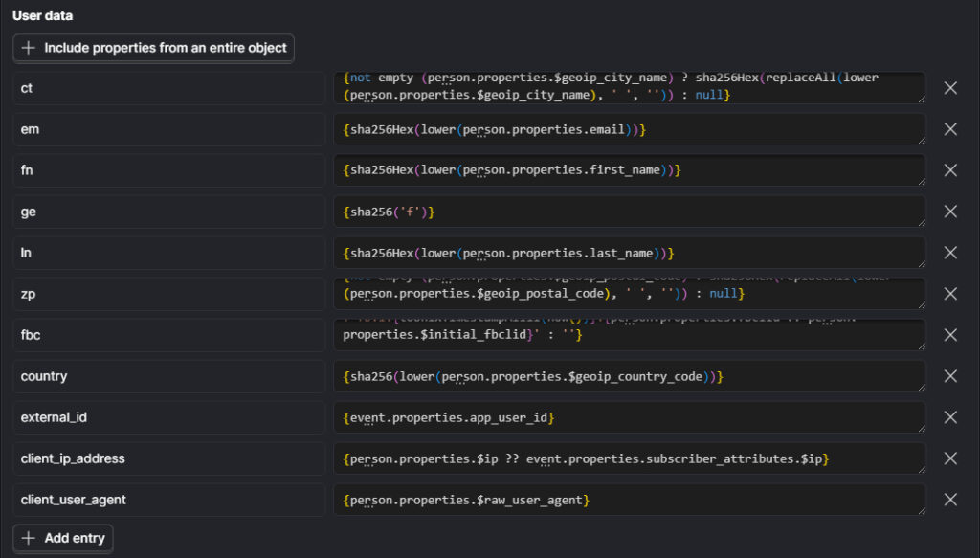Edit the client_ip_address value field
Image resolution: width=980 pixels, height=558 pixels.
point(629,458)
